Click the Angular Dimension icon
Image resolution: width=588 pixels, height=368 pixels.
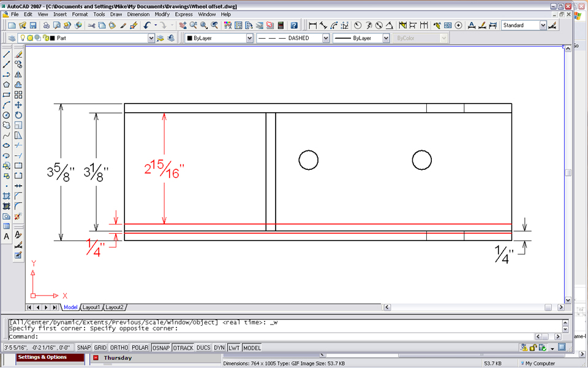pyautogui.click(x=390, y=25)
